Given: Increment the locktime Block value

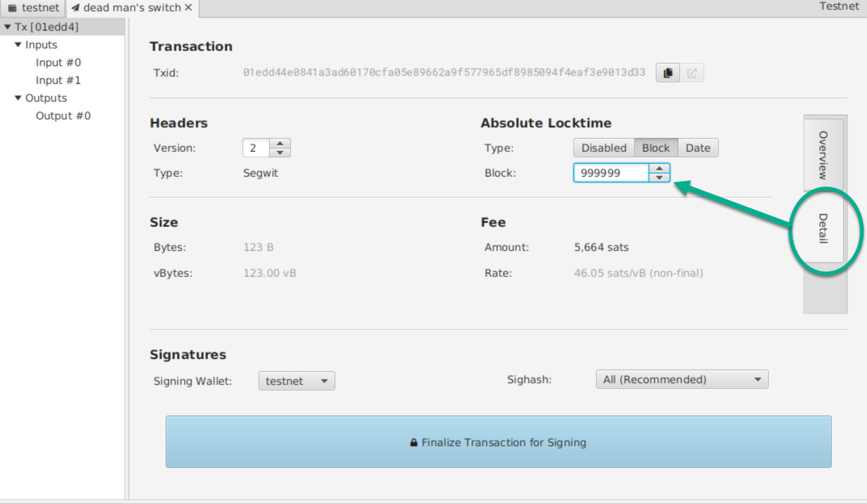Looking at the screenshot, I should 659,168.
